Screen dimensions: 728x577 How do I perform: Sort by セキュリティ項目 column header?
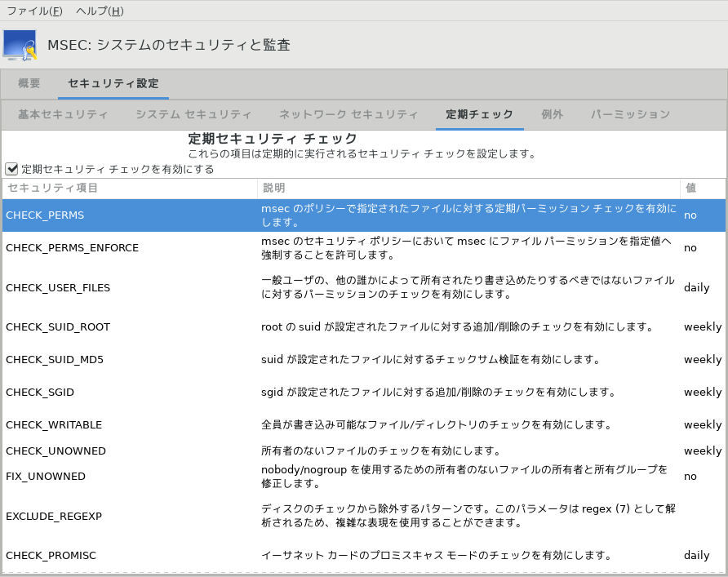click(130, 188)
